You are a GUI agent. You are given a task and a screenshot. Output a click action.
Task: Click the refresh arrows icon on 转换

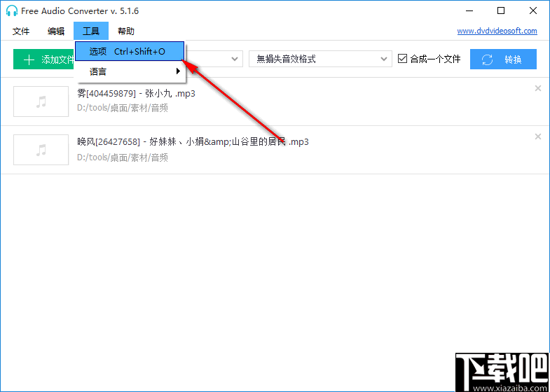click(488, 59)
